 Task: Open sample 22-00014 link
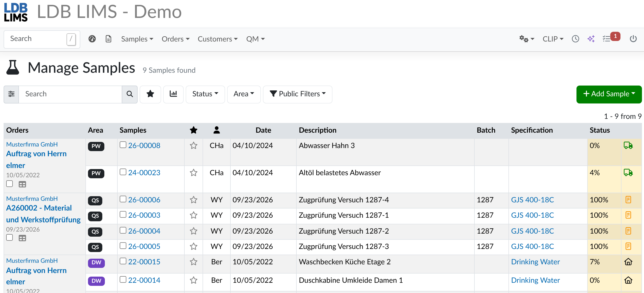tap(144, 280)
